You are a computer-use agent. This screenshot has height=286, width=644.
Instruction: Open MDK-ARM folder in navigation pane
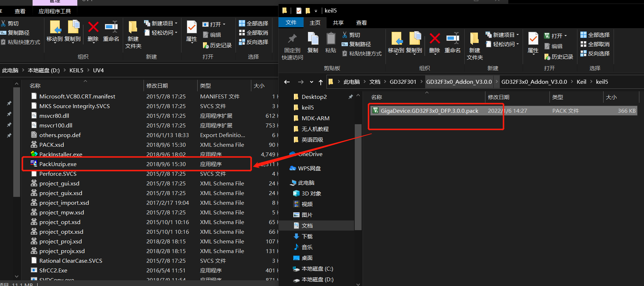[315, 118]
